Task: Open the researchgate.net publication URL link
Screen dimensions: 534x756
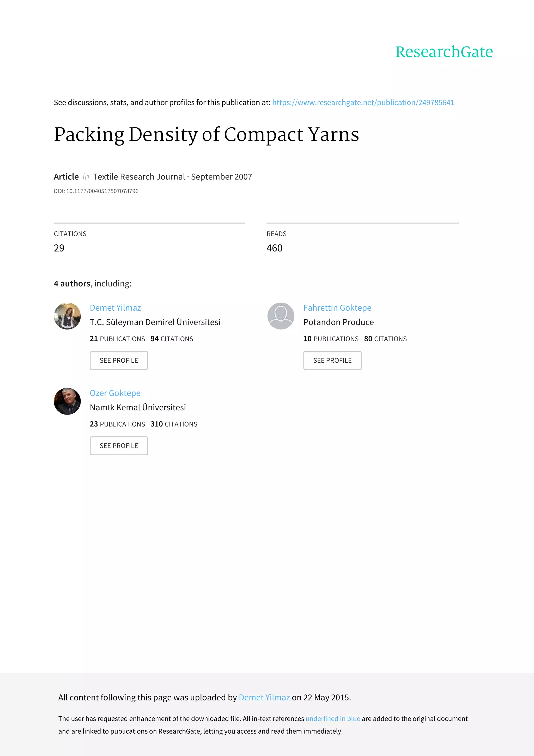Action: [363, 103]
